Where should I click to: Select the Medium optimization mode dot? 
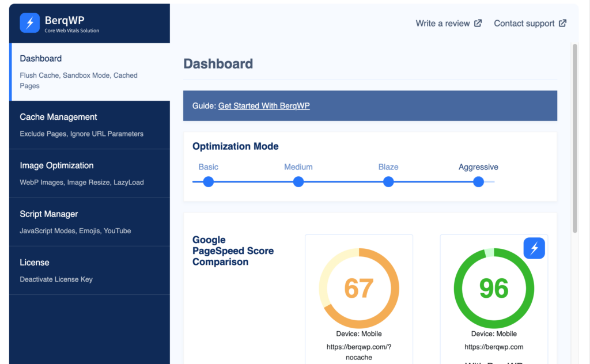pyautogui.click(x=298, y=182)
